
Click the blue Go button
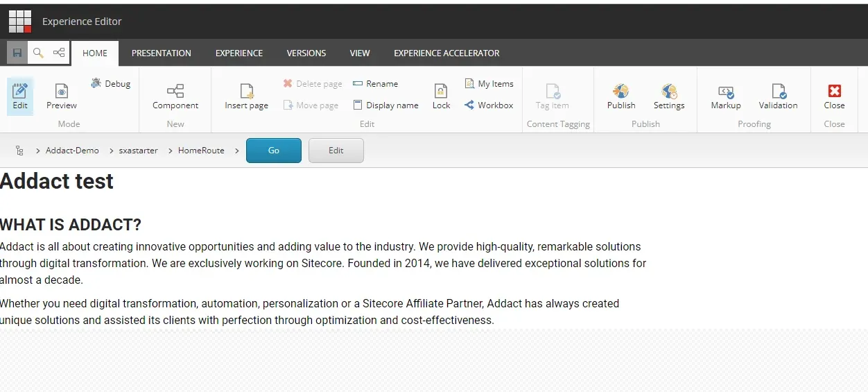[x=274, y=151]
